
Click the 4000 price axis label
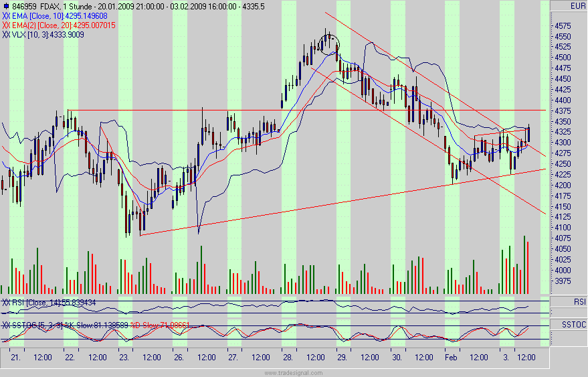tap(563, 271)
